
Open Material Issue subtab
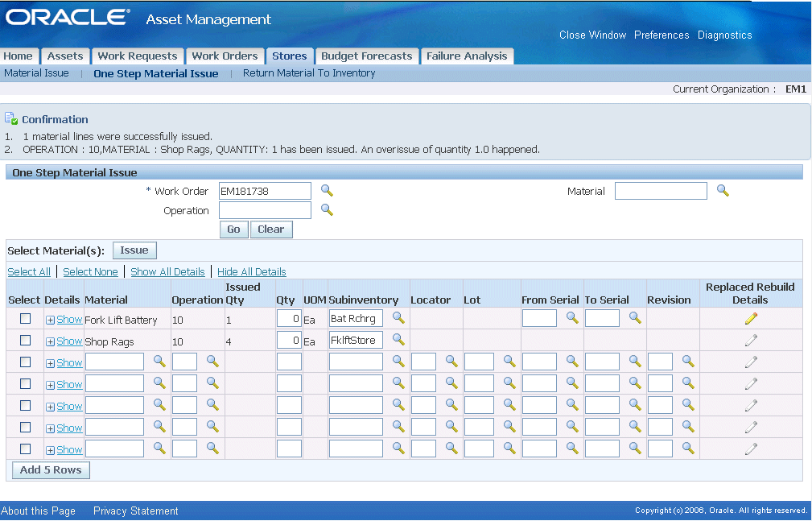click(36, 73)
